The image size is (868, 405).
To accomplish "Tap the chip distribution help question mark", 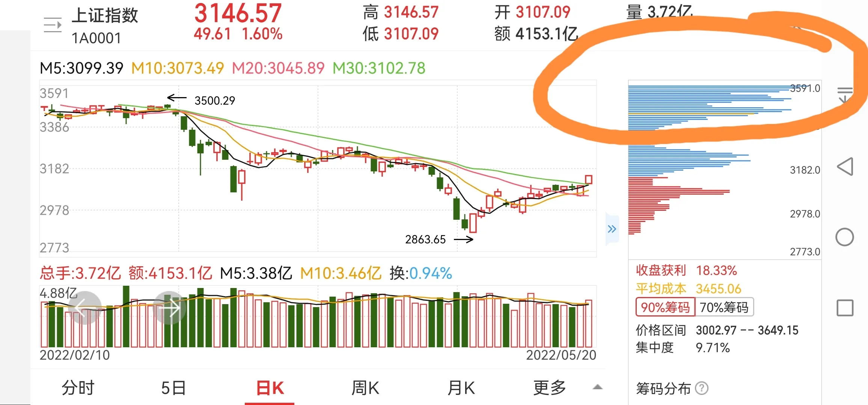I will [x=701, y=388].
